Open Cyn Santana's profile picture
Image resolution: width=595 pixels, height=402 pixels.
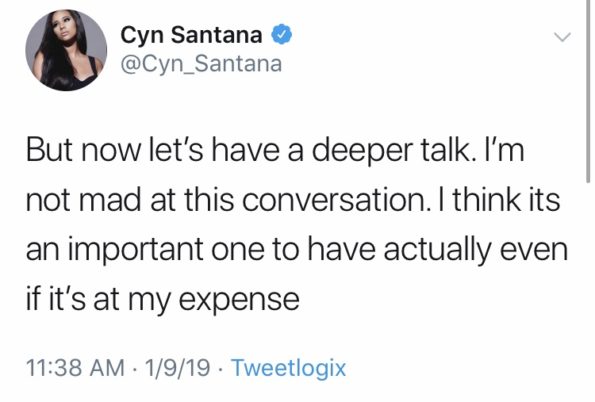tap(66, 50)
